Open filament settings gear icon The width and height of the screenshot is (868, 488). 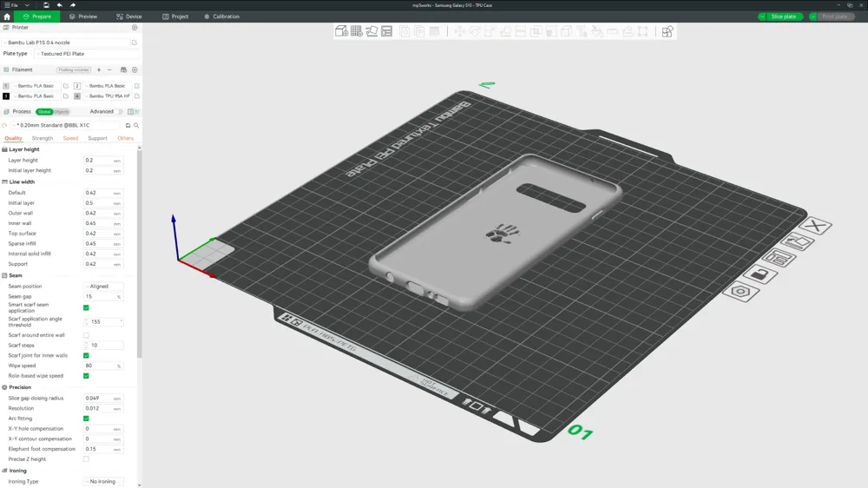(135, 69)
